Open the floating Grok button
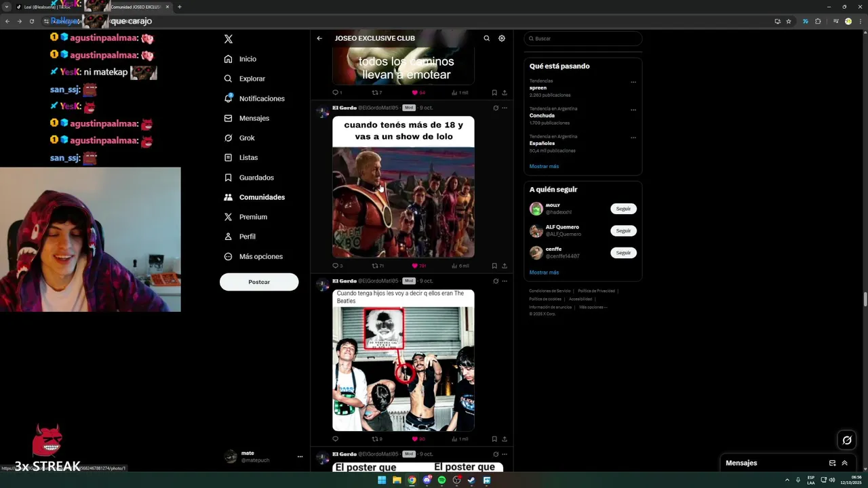Image resolution: width=868 pixels, height=488 pixels. tap(847, 441)
